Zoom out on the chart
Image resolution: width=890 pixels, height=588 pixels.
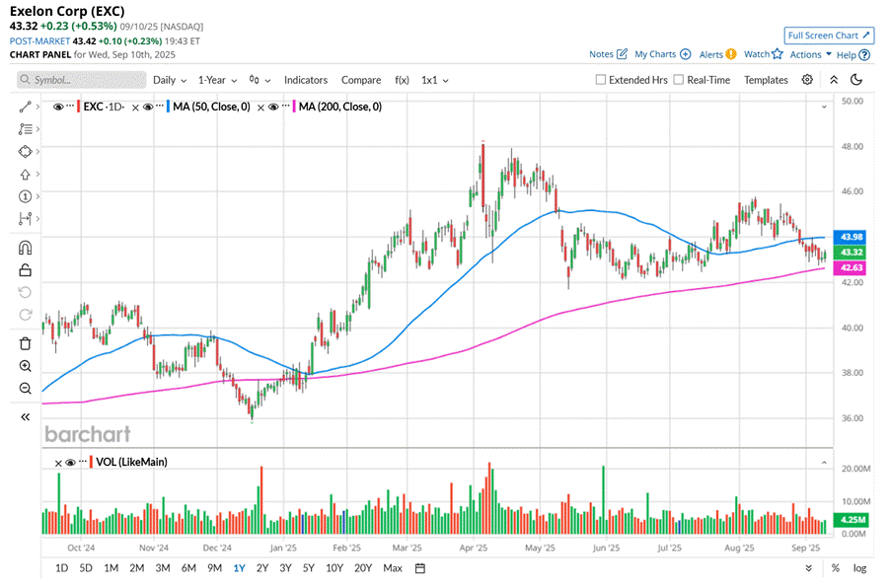pyautogui.click(x=25, y=388)
